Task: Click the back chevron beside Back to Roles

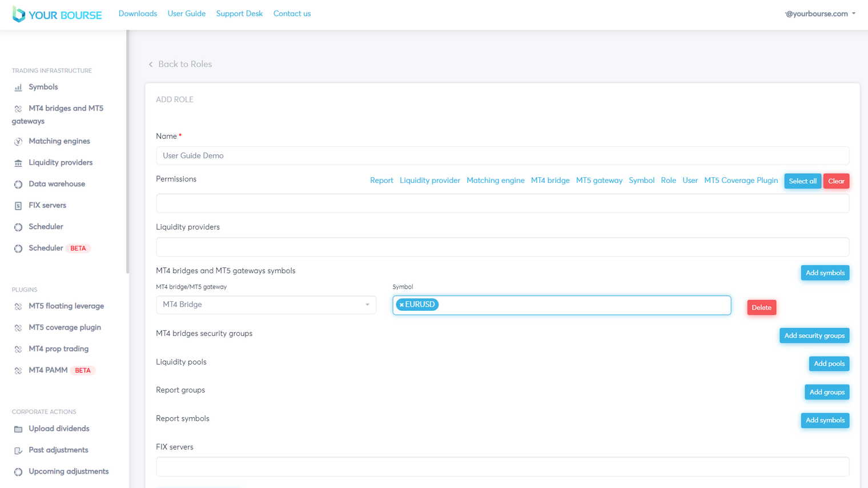Action: 151,65
